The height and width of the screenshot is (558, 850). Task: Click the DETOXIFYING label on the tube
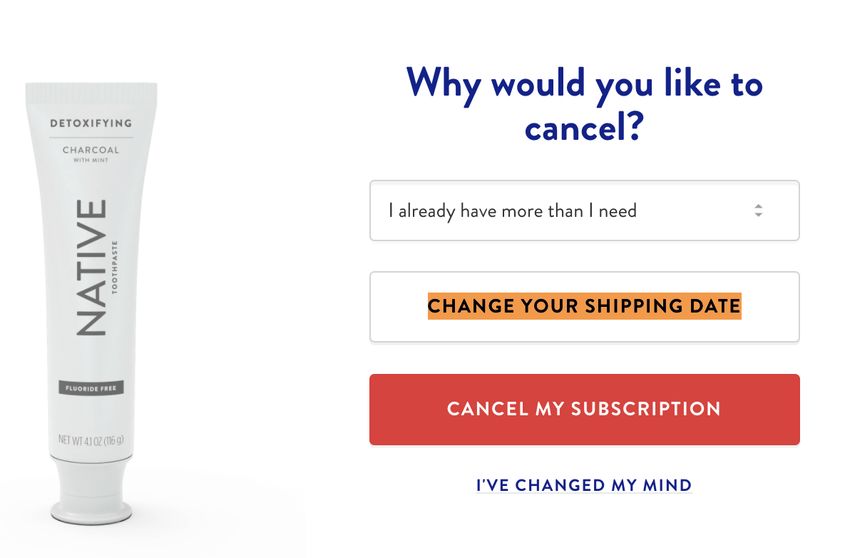pyautogui.click(x=91, y=123)
